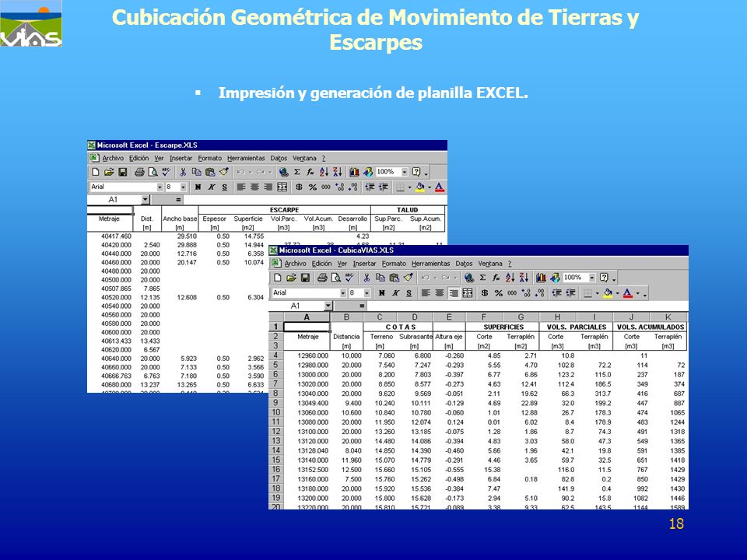The image size is (747, 560).
Task: Open Office Assistant help in CubicaVIAS.XLS window
Action: click(604, 278)
